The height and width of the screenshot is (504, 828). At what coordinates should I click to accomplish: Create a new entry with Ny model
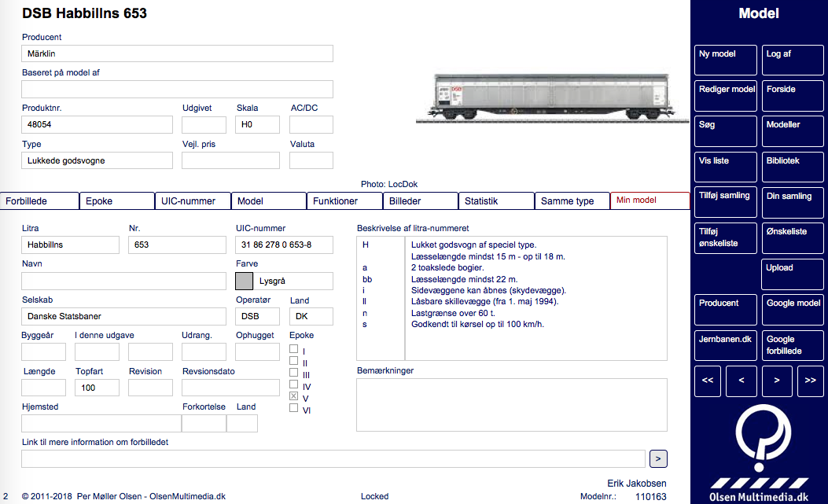tap(726, 61)
